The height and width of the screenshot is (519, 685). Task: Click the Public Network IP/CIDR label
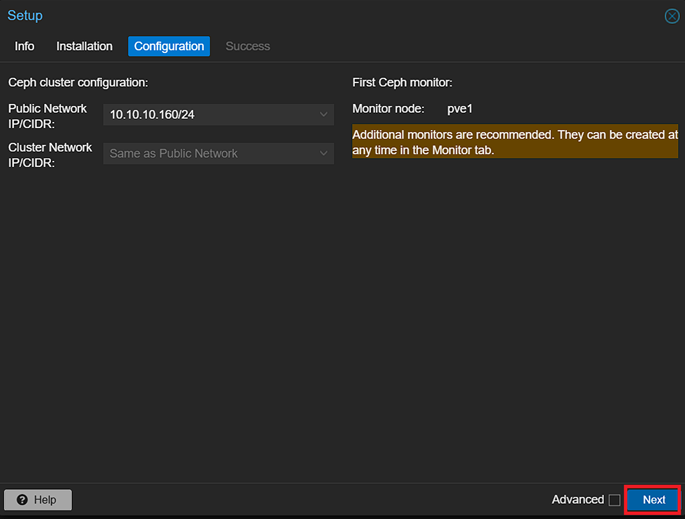pyautogui.click(x=48, y=115)
